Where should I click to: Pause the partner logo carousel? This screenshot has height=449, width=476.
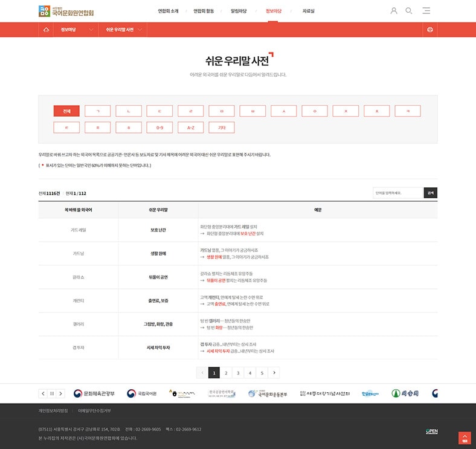tap(52, 393)
